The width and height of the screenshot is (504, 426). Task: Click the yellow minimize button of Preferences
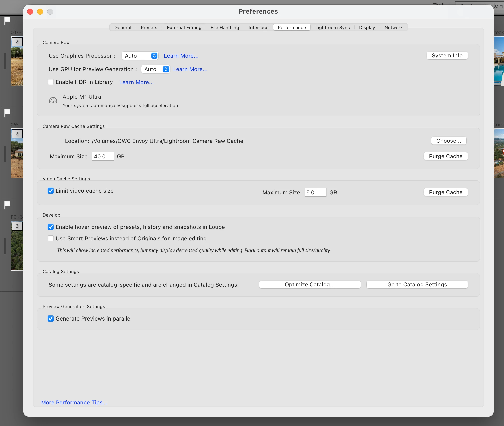pos(40,12)
